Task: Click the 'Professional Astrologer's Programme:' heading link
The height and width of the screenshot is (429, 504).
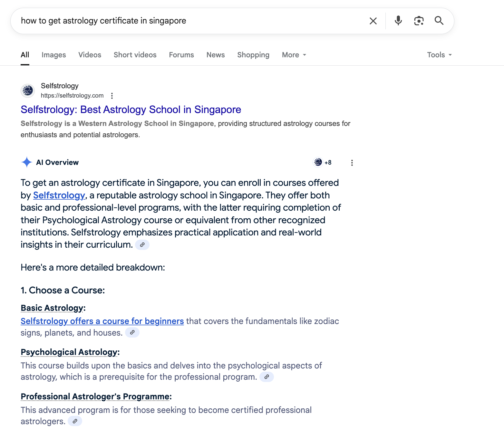Action: (96, 397)
